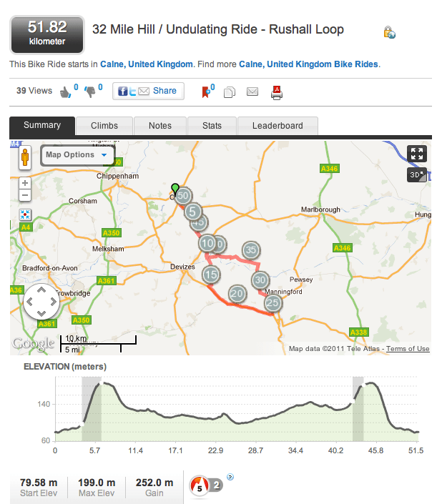Open the Map Options dropdown
The image size is (437, 504).
point(76,154)
